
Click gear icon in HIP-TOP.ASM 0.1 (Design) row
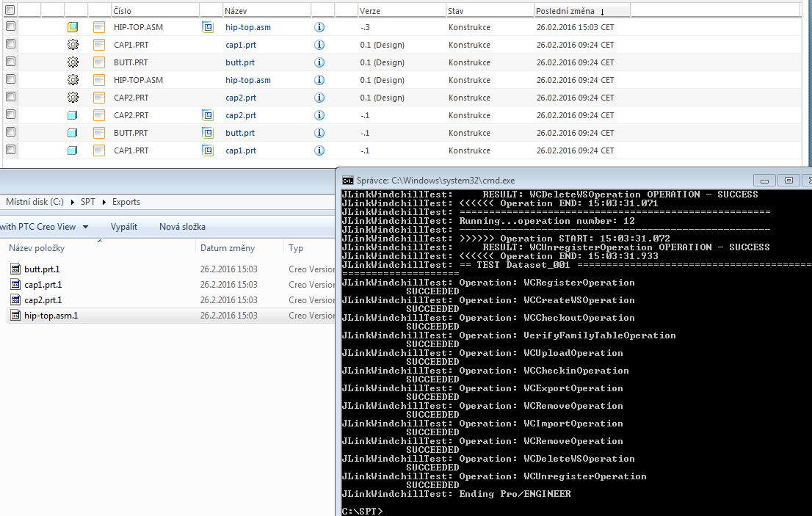73,80
